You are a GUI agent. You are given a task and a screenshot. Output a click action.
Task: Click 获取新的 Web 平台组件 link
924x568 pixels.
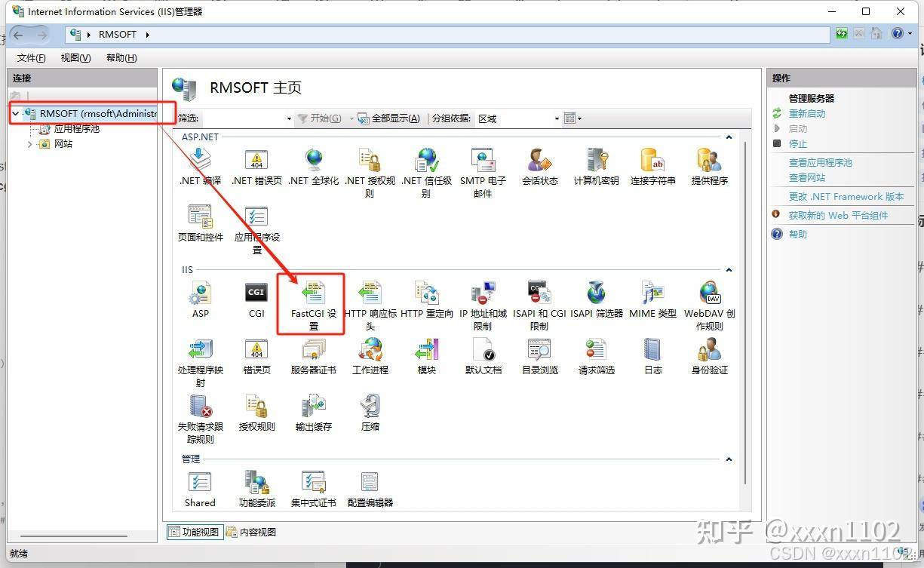click(839, 216)
